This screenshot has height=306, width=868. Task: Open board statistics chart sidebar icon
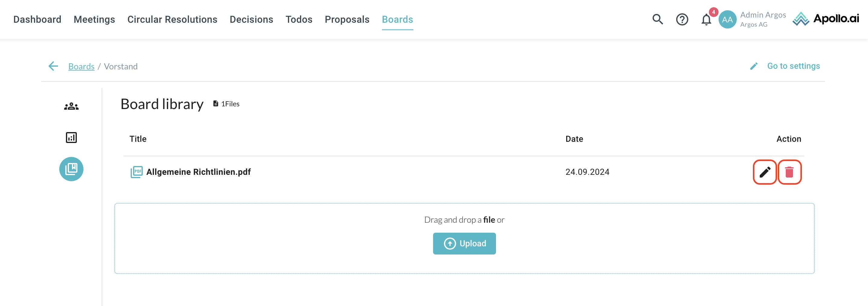71,138
